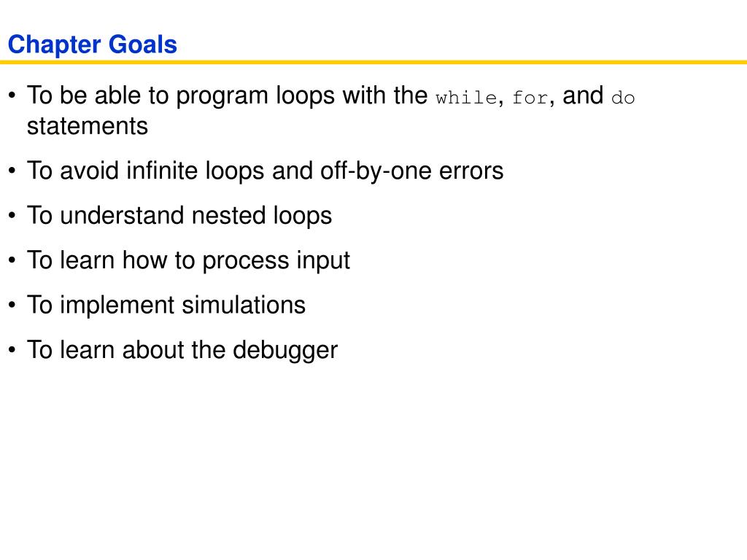The image size is (747, 560).
Task: Click the word 'statements' on second line
Action: [88, 126]
